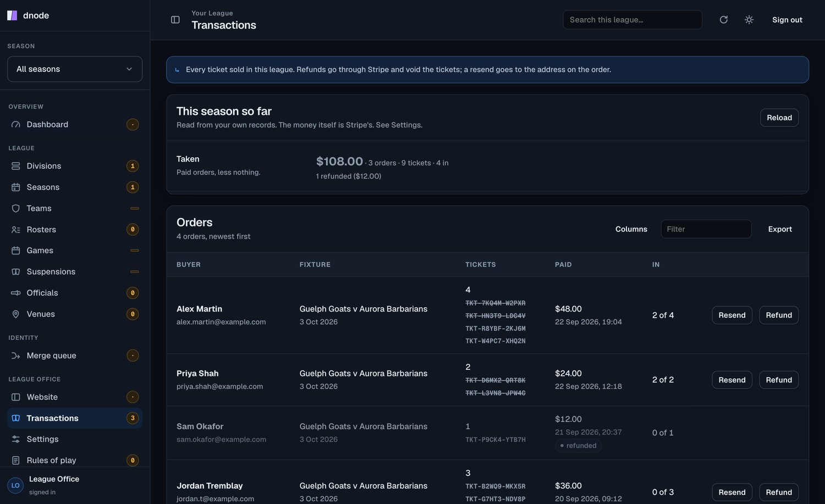This screenshot has height=504, width=825.
Task: Click the refresh icon in header
Action: click(x=724, y=20)
